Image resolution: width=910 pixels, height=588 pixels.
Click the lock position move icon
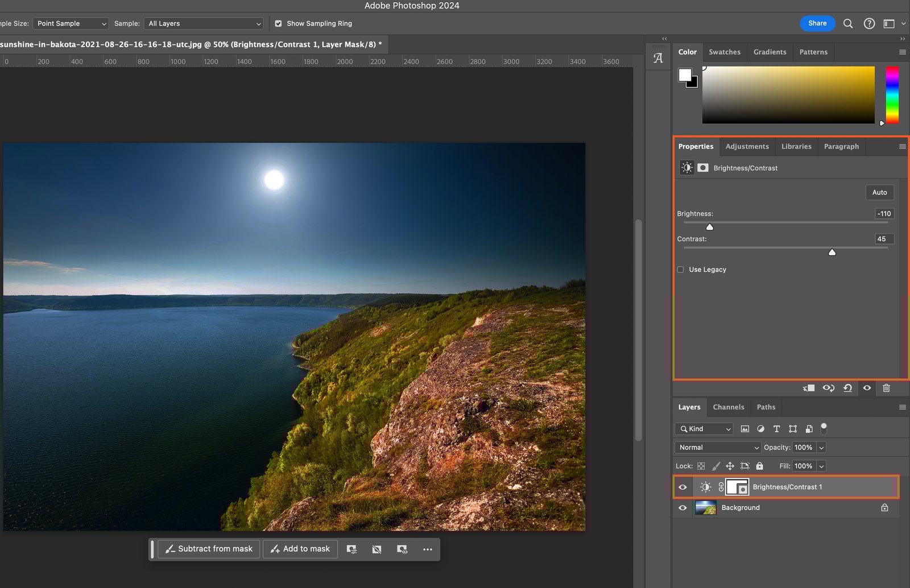730,466
